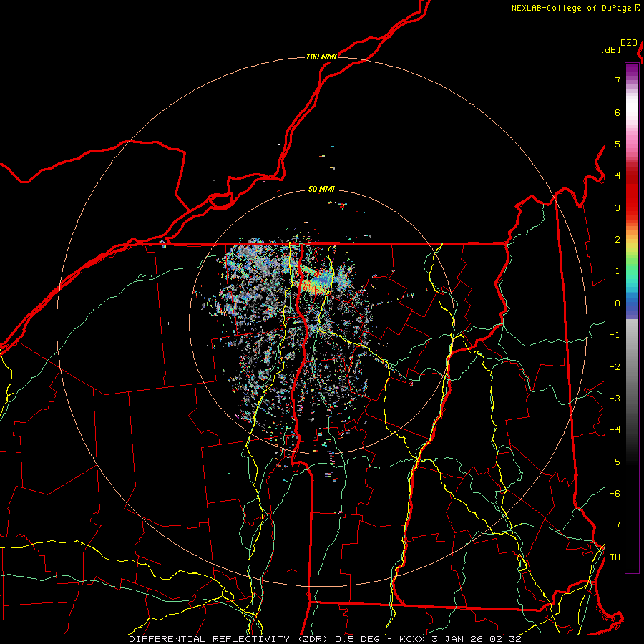Screen dimensions: 644x644
Task: Click the Differential Reflectivity KCXX caption
Action: (x=326, y=639)
